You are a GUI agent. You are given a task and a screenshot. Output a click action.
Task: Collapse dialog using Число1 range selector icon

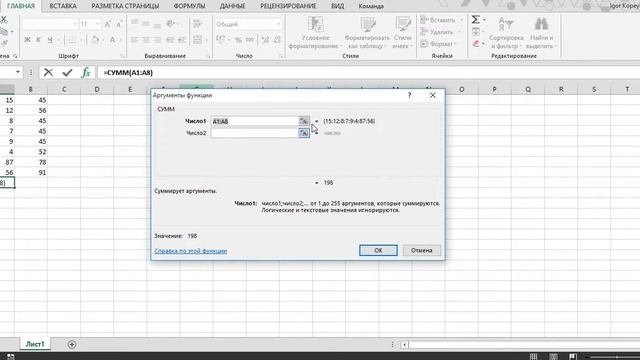click(x=304, y=121)
